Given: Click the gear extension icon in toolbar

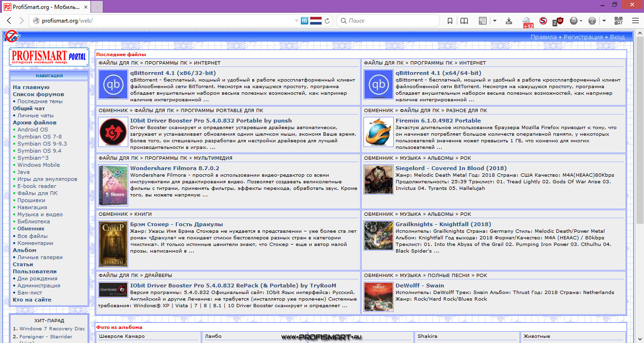Looking at the screenshot, I should (x=592, y=21).
